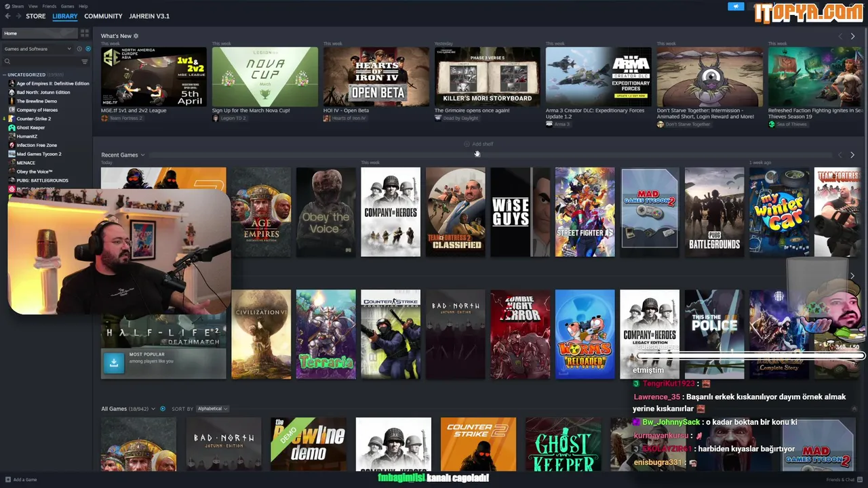Open Ghost Keeper cover in All Games

click(x=563, y=444)
